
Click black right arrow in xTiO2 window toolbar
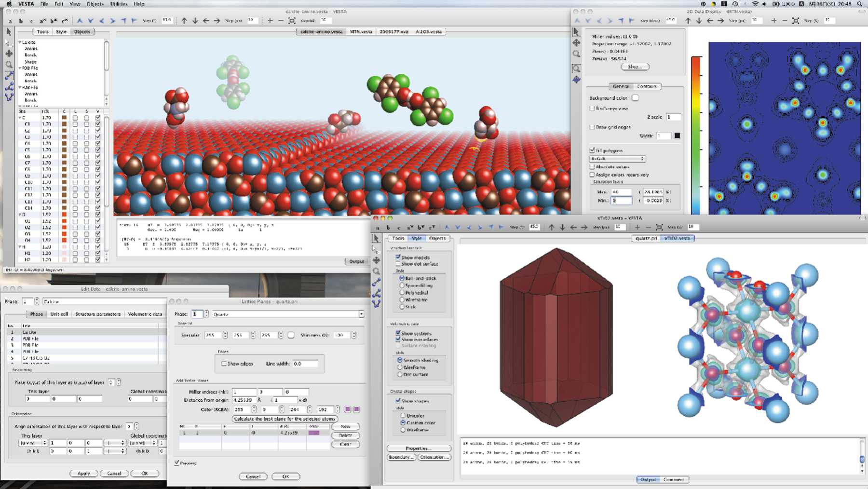point(584,227)
